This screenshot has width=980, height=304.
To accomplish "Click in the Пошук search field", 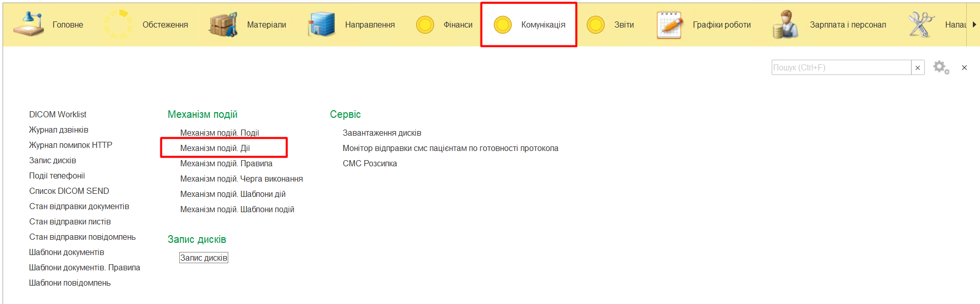I will coord(841,67).
